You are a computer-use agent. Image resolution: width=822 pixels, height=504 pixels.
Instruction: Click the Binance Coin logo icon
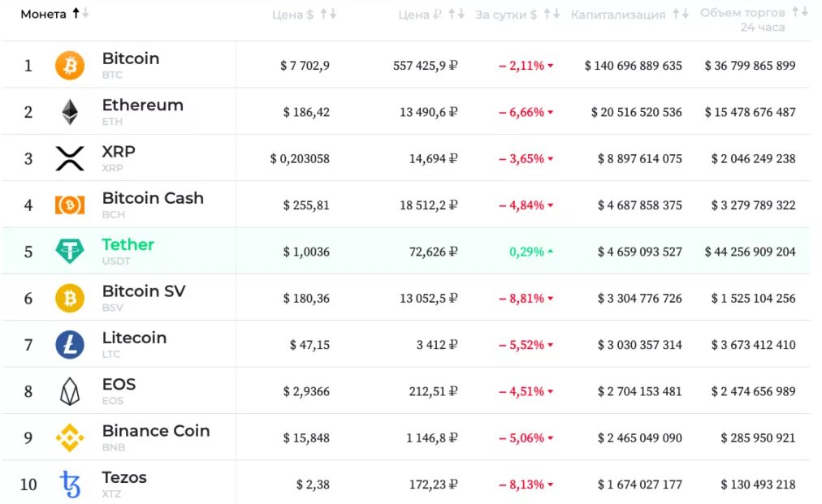pos(70,438)
